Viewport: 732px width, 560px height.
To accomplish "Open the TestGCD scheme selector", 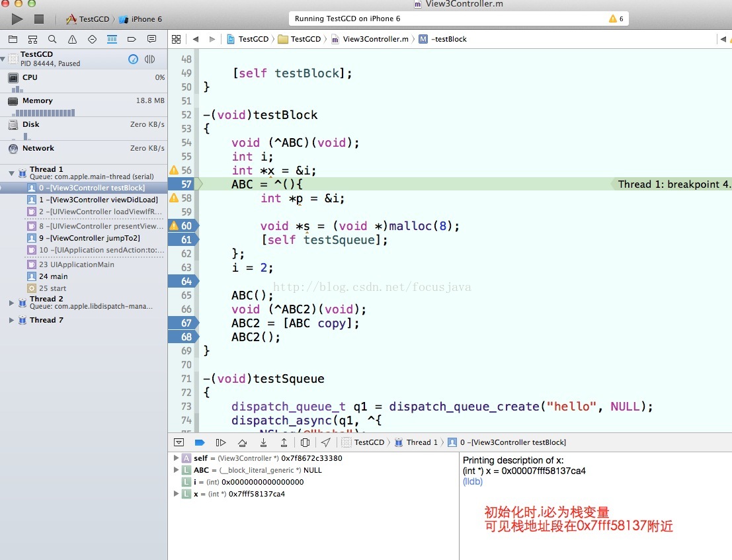I will point(88,19).
